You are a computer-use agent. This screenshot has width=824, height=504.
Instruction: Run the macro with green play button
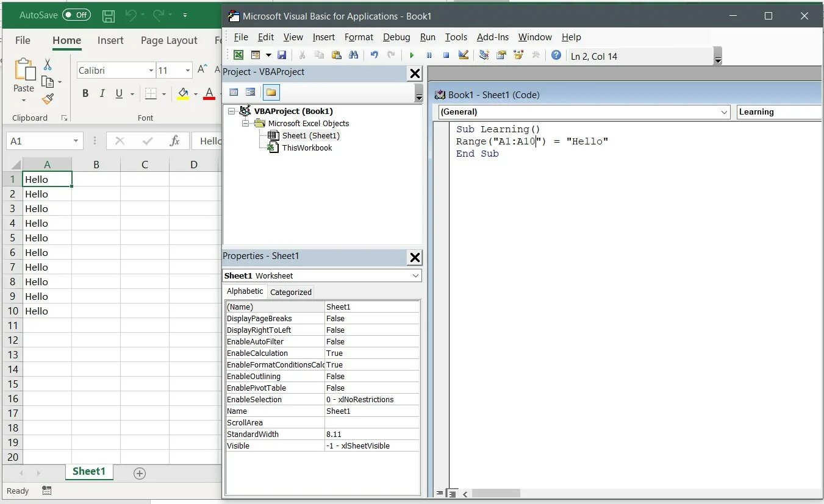click(x=412, y=55)
